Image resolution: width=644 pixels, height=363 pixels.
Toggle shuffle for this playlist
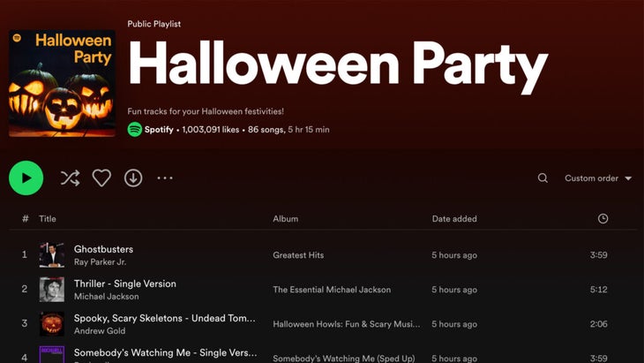click(x=71, y=178)
